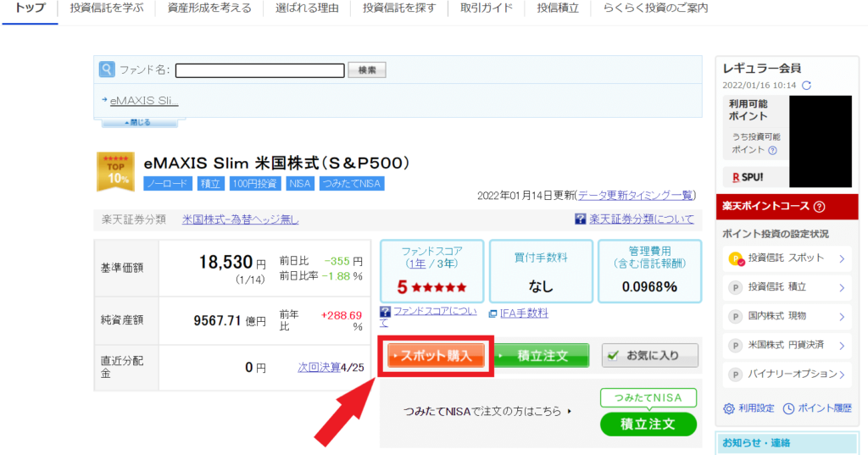Click the help icon beside うち投資可能ポイント
This screenshot has width=868, height=455.
[x=773, y=150]
